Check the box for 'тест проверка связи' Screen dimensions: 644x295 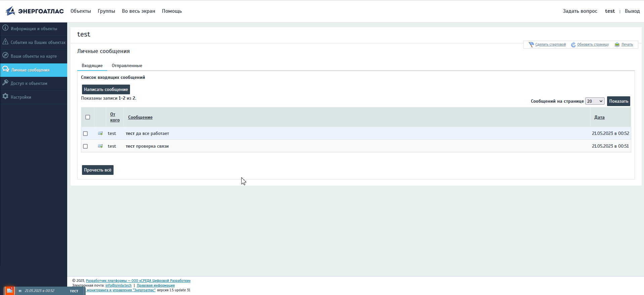pos(85,146)
